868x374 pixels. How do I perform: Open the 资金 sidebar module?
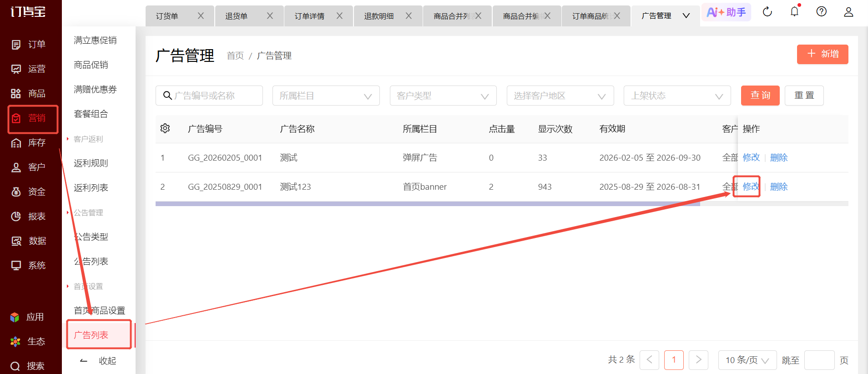tap(28, 192)
